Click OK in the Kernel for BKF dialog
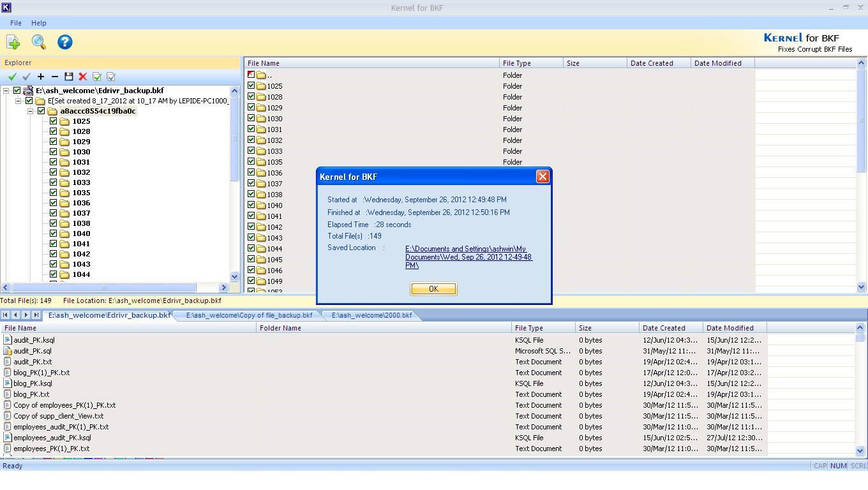868x490 pixels. [x=433, y=289]
